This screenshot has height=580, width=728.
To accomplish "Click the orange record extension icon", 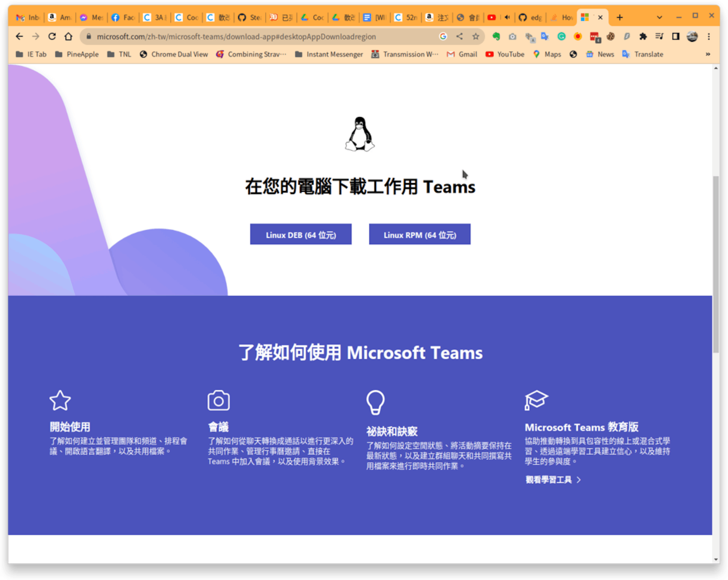I will coord(578,36).
